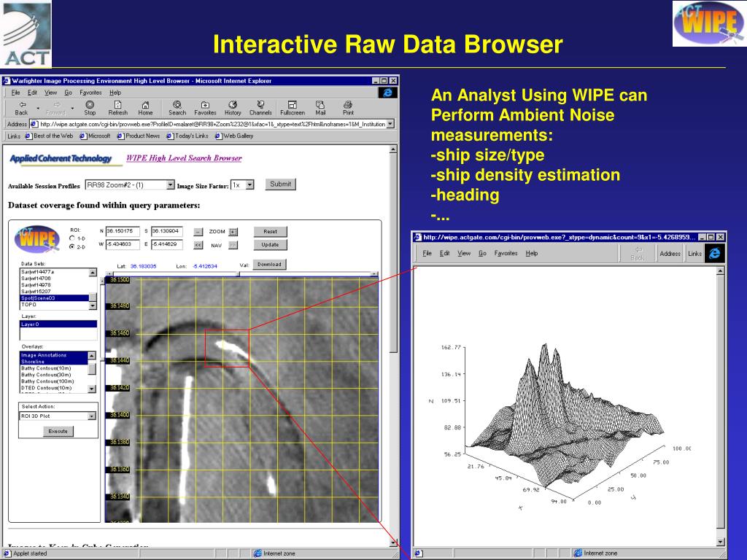Select the 1-D ROI radio button

coord(72,238)
